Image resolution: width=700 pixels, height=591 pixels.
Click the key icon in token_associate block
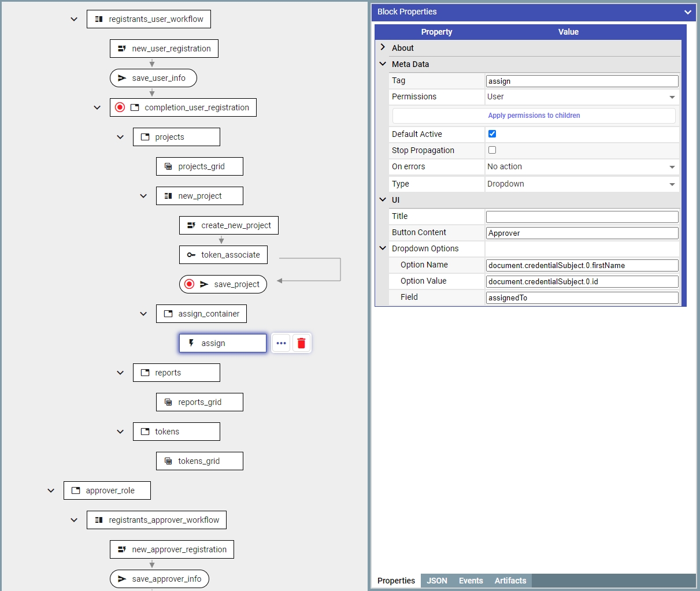pyautogui.click(x=191, y=255)
